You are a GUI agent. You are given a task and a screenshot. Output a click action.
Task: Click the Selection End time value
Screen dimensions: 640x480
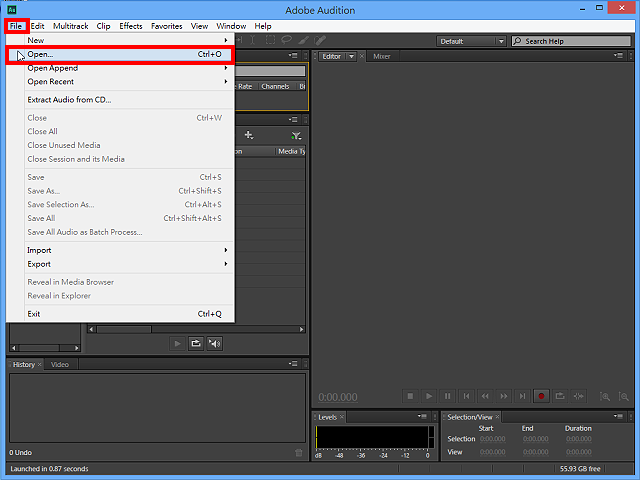click(x=536, y=439)
